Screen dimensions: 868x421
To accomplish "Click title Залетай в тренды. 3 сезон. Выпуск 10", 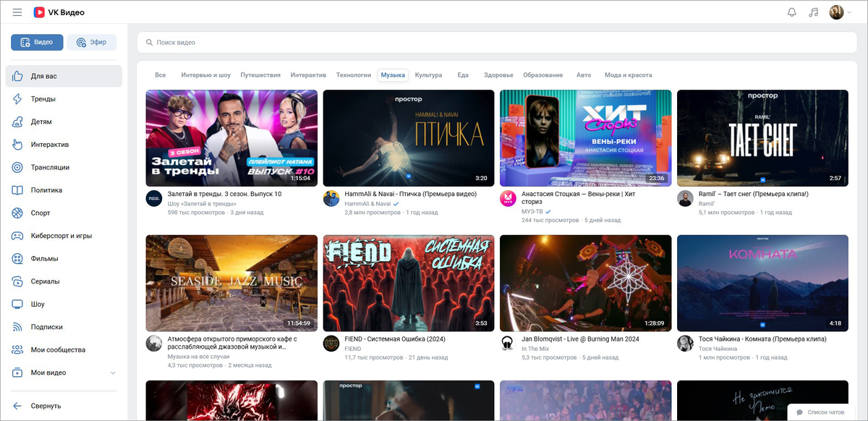I will (x=224, y=195).
